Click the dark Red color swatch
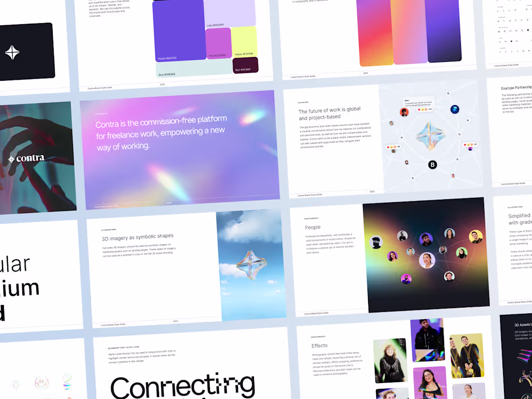The height and width of the screenshot is (399, 532). pyautogui.click(x=245, y=65)
